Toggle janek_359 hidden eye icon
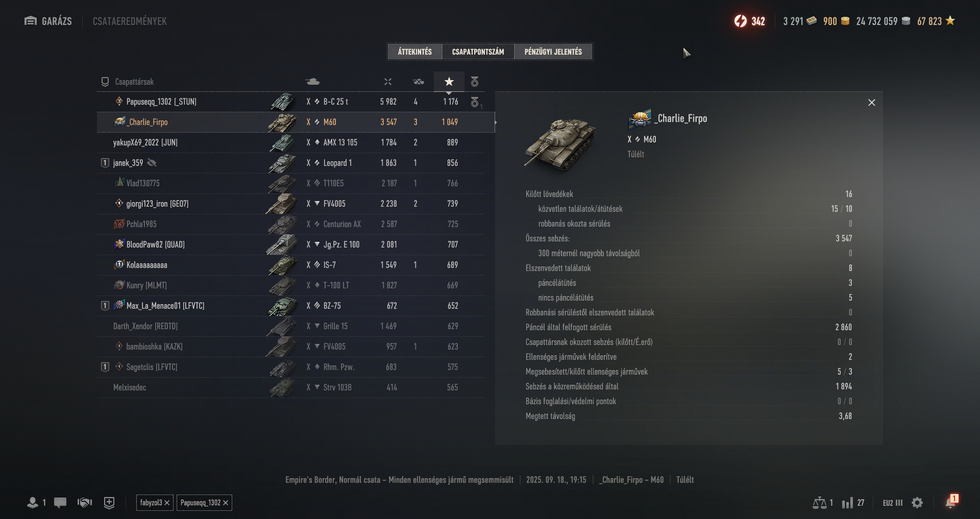The width and height of the screenshot is (980, 519). point(152,163)
